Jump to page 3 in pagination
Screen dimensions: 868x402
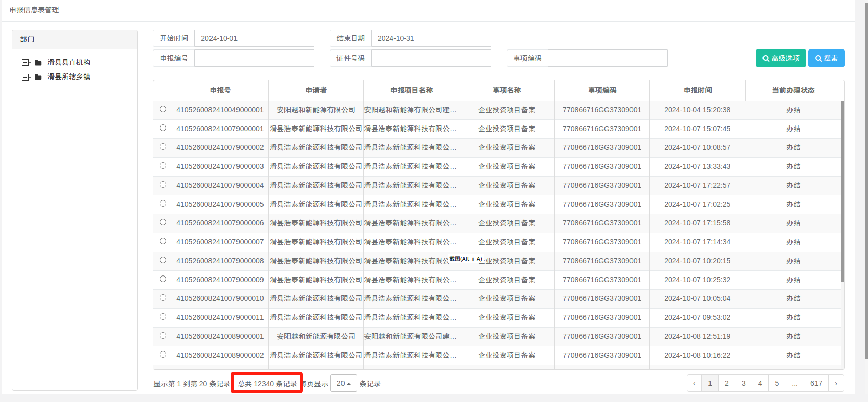click(x=743, y=383)
